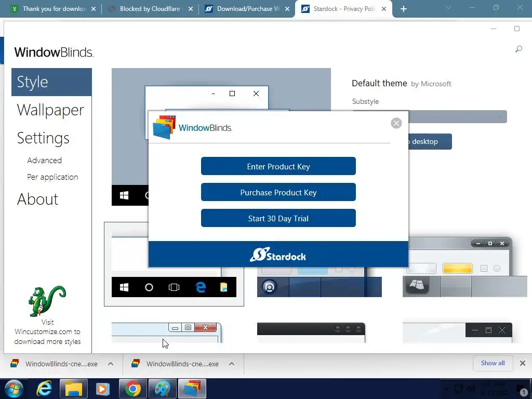
Task: Click volume icon in system tray
Action: pos(471,389)
